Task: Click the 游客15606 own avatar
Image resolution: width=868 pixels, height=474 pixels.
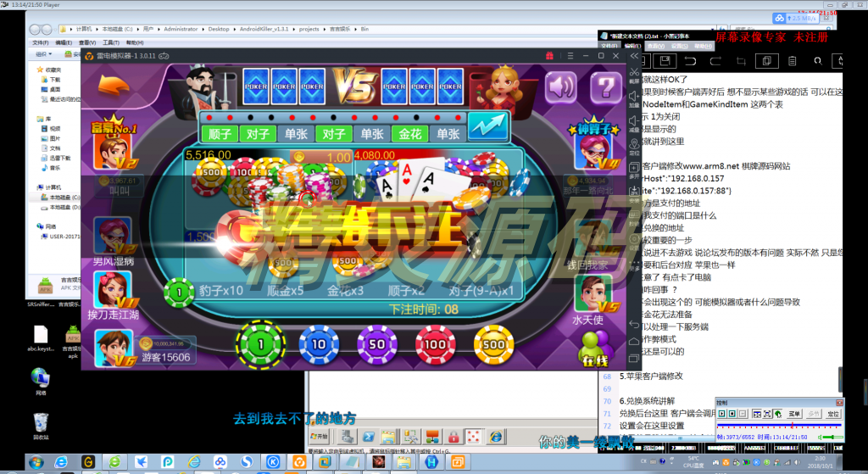Action: (x=114, y=348)
